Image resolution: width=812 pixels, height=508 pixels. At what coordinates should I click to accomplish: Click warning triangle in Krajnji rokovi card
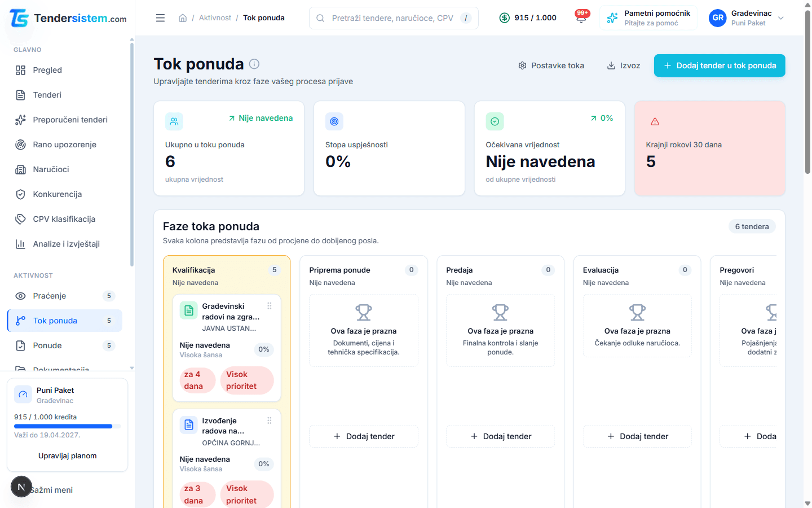tap(655, 121)
